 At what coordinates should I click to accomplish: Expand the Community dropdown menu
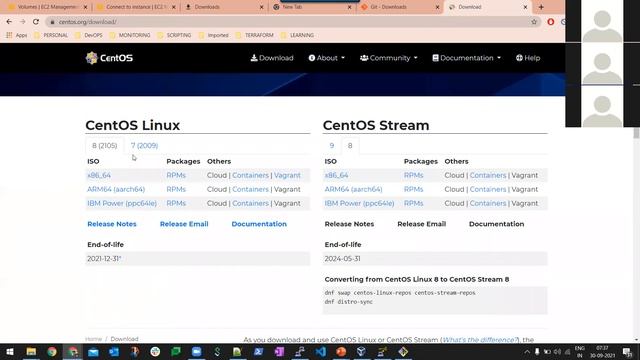(389, 58)
